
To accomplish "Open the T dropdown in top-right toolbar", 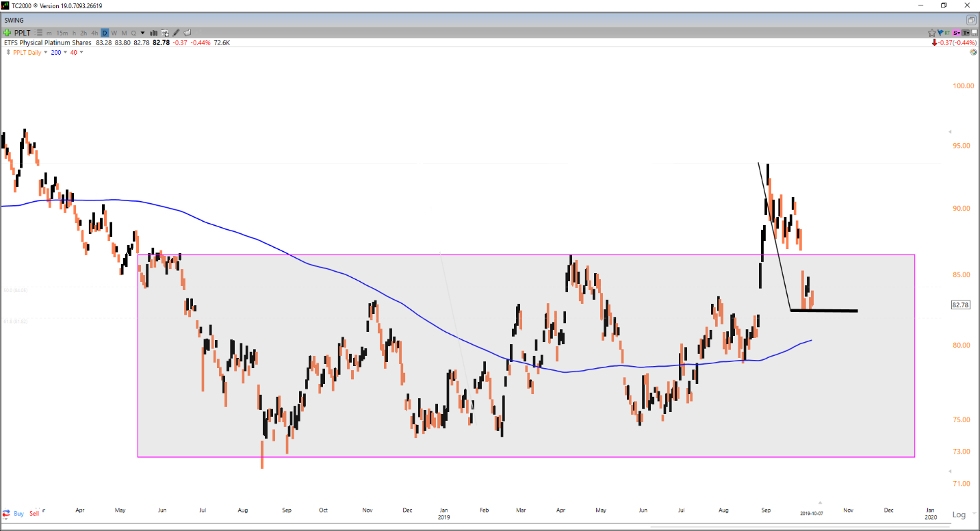I will click(966, 33).
